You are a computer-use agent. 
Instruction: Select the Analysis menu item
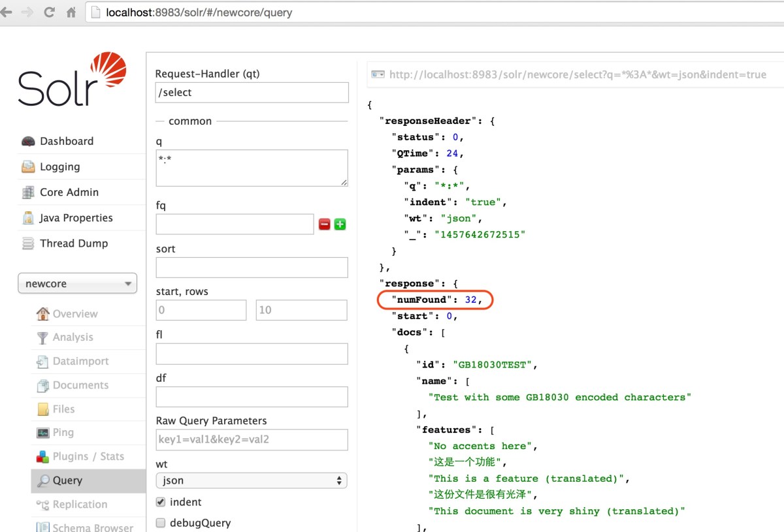click(73, 337)
